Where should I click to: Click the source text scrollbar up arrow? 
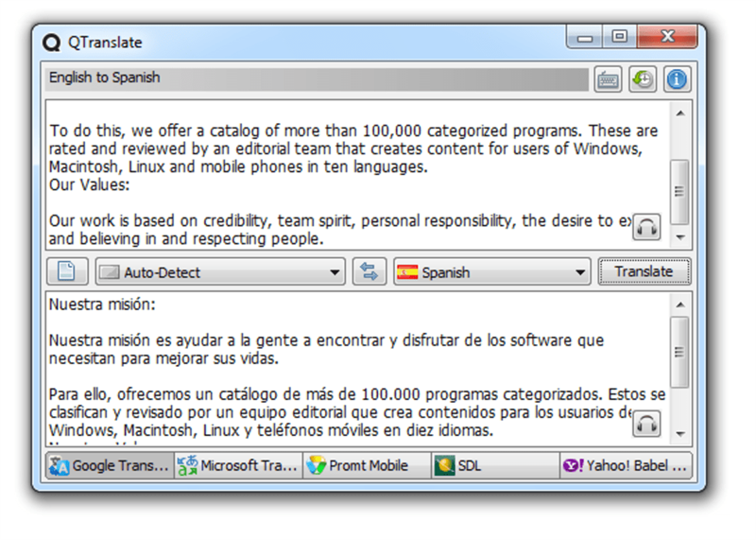point(679,112)
